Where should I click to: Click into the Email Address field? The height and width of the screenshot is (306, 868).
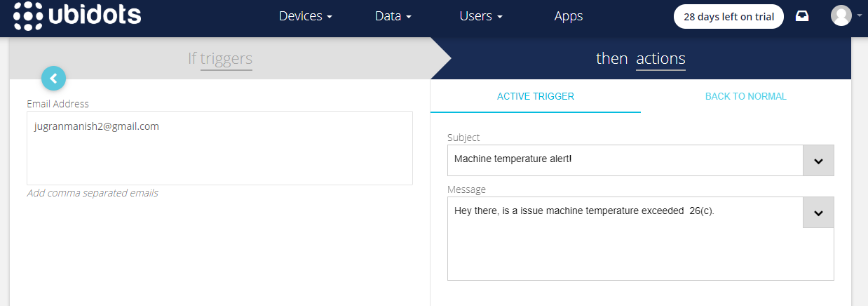click(x=219, y=148)
